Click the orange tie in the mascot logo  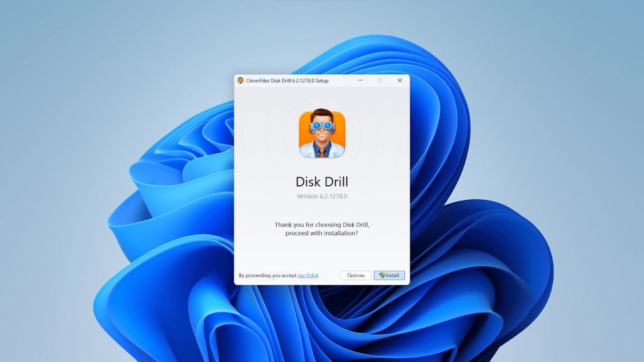(322, 151)
